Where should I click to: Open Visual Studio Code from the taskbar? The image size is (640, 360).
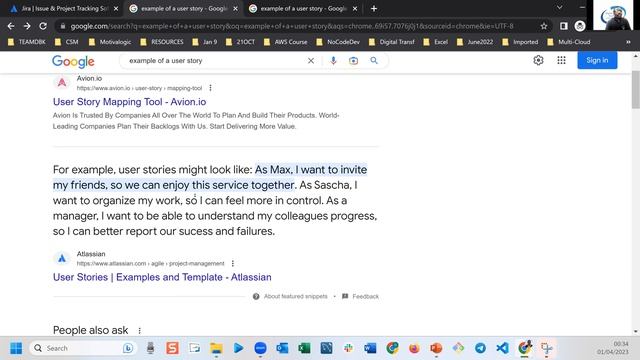pos(502,348)
